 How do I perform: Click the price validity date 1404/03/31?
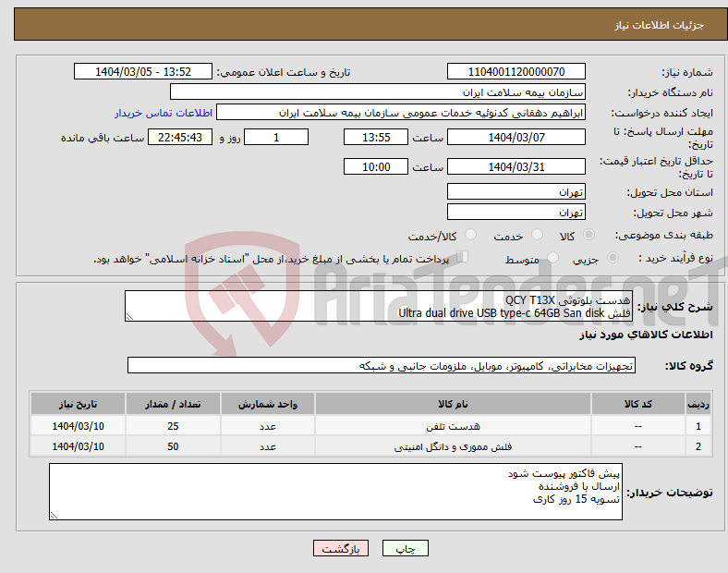click(x=516, y=166)
